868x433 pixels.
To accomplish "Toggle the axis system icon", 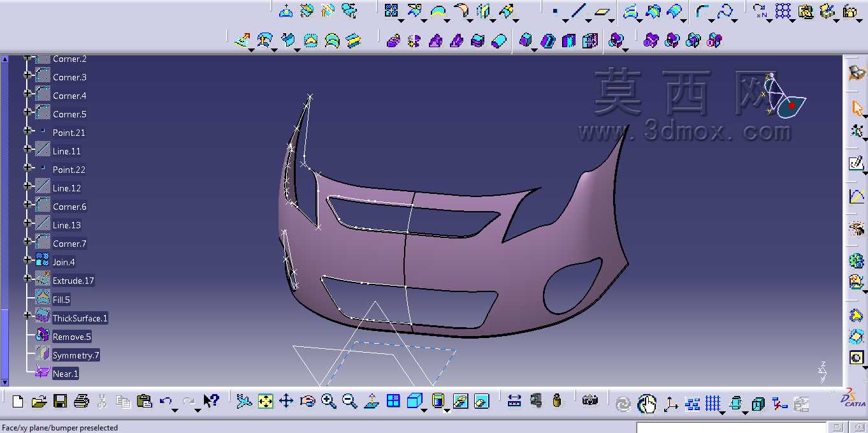I will (670, 403).
